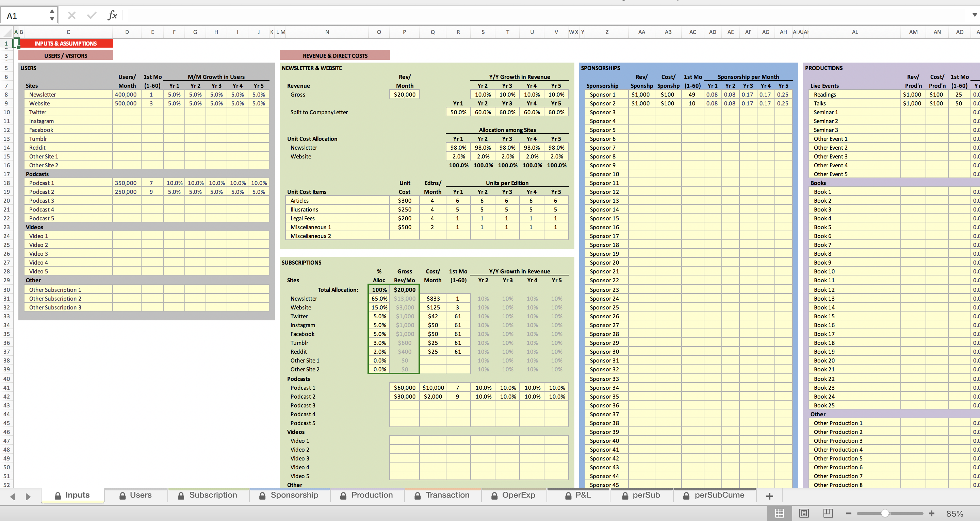Viewport: 980px width, 521px height.
Task: Click the Name Box up/down stepper arrows
Action: pos(52,16)
